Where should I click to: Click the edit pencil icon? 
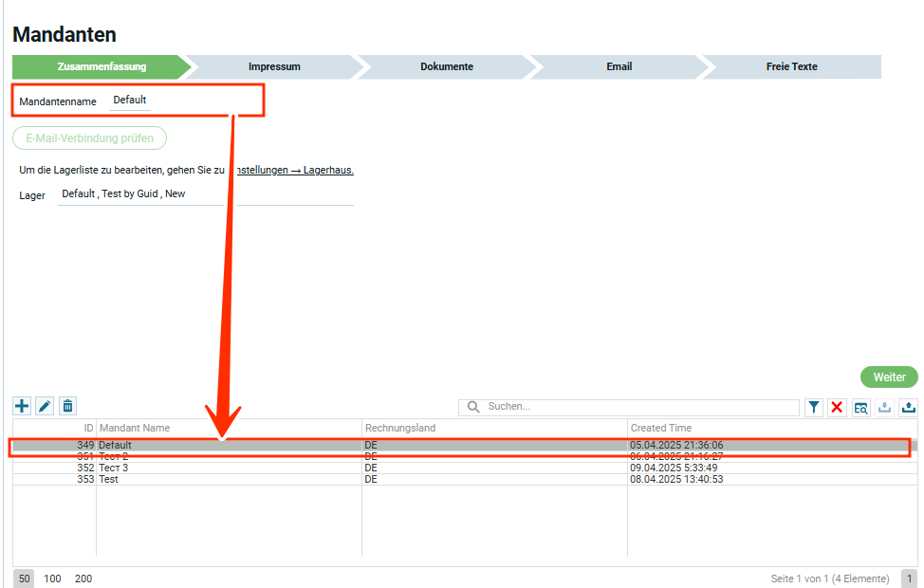tap(45, 407)
